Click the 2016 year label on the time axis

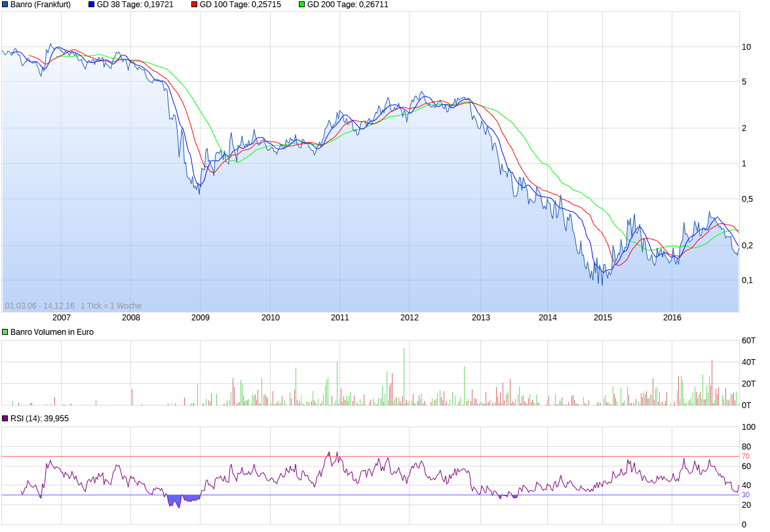click(672, 318)
